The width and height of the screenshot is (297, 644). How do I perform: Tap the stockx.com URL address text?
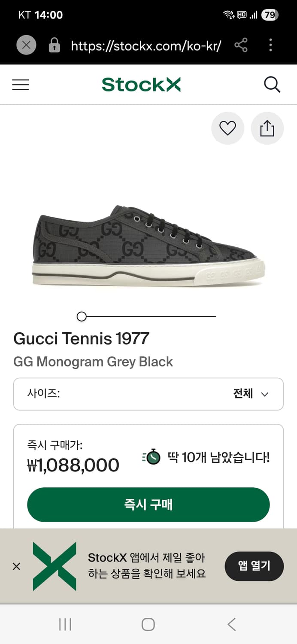click(146, 46)
